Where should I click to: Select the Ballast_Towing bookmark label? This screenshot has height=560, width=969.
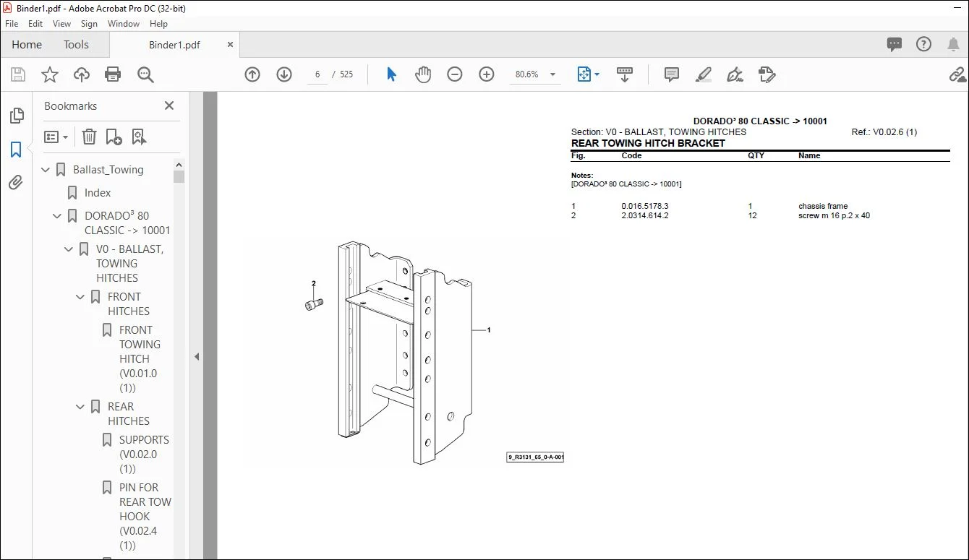pyautogui.click(x=108, y=170)
